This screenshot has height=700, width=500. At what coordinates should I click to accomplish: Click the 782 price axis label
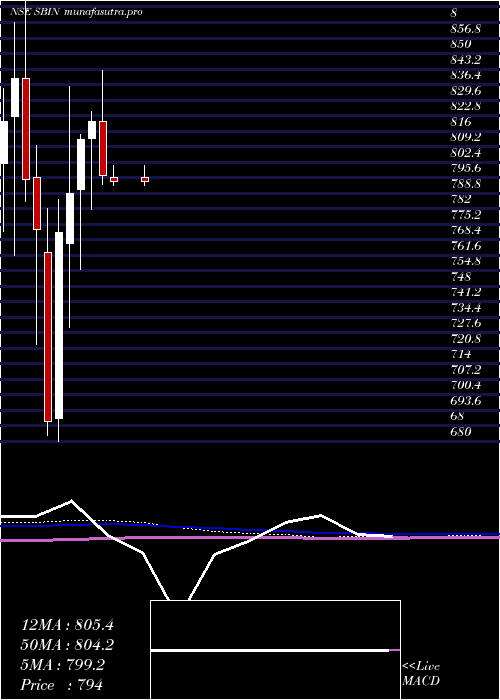point(461,199)
